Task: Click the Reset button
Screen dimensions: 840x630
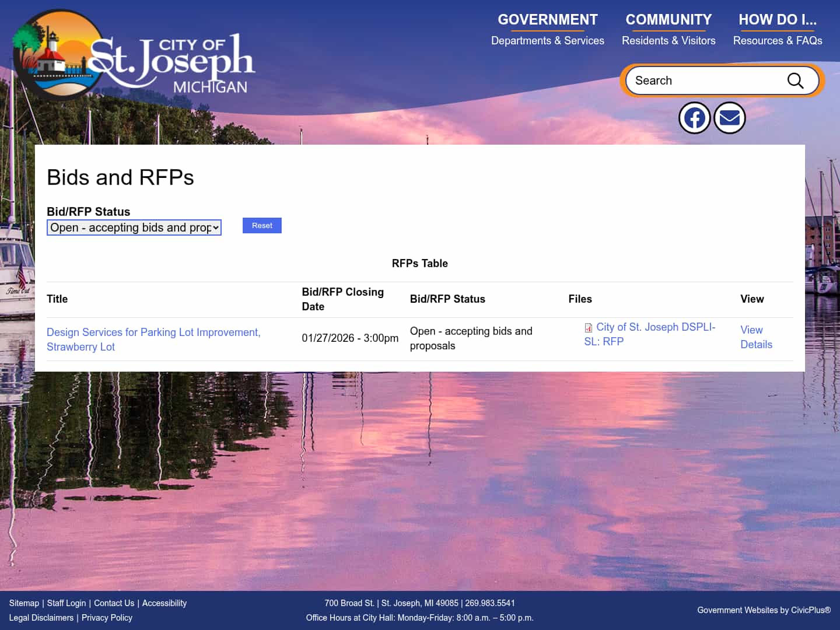Action: tap(262, 225)
